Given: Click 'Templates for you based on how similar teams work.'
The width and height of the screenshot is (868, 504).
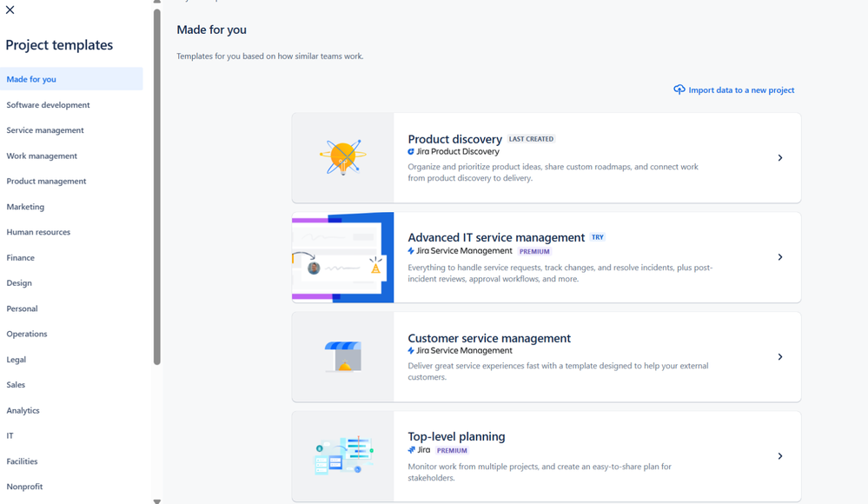Looking at the screenshot, I should (x=270, y=56).
